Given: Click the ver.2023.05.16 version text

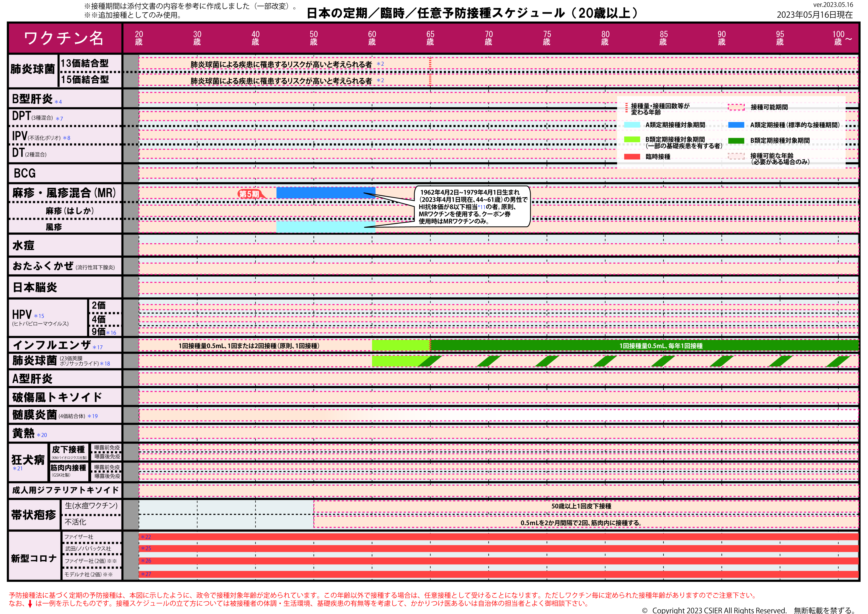Looking at the screenshot, I should [x=833, y=5].
